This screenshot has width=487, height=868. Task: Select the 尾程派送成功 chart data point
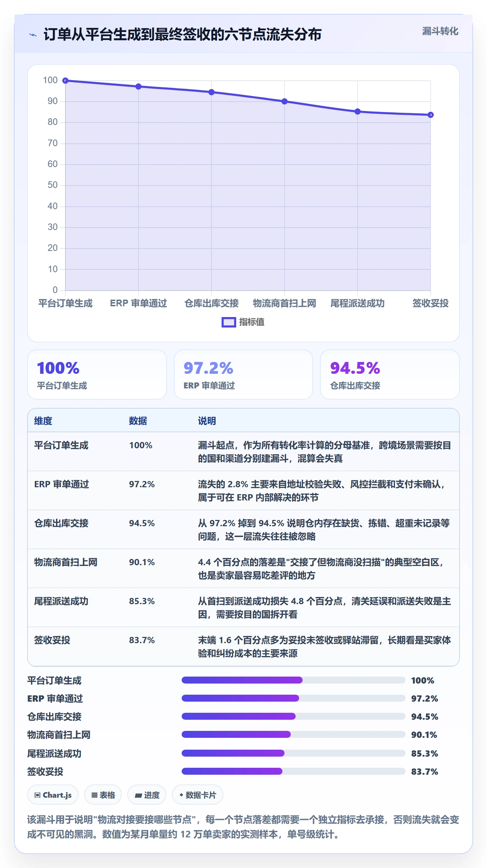[x=358, y=111]
